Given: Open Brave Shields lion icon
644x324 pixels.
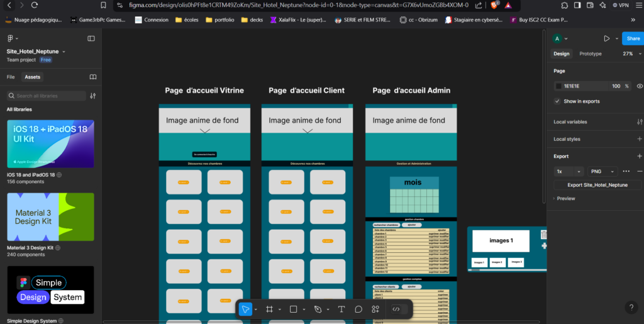Looking at the screenshot, I should (x=494, y=5).
